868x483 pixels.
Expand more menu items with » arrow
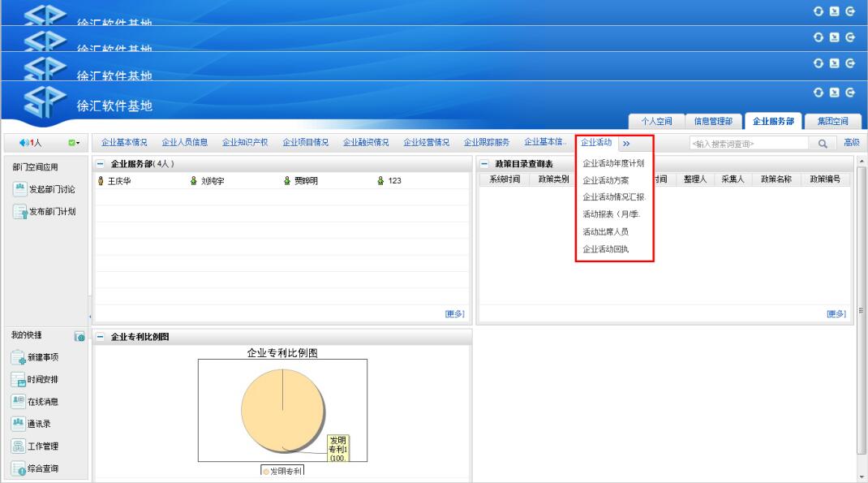[626, 144]
